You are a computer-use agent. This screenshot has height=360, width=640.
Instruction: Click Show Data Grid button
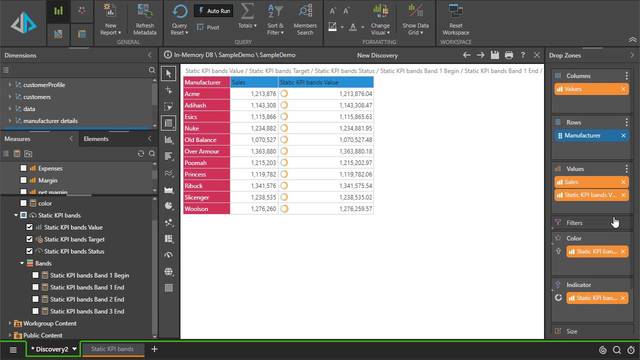(x=416, y=19)
